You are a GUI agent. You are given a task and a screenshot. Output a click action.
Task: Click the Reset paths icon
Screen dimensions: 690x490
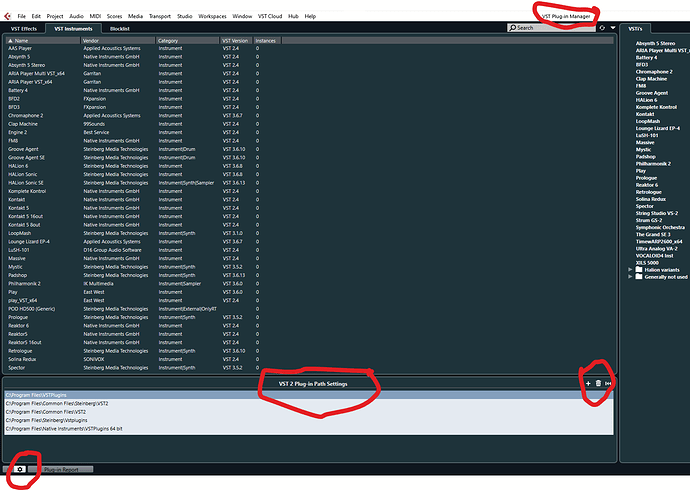pos(608,384)
